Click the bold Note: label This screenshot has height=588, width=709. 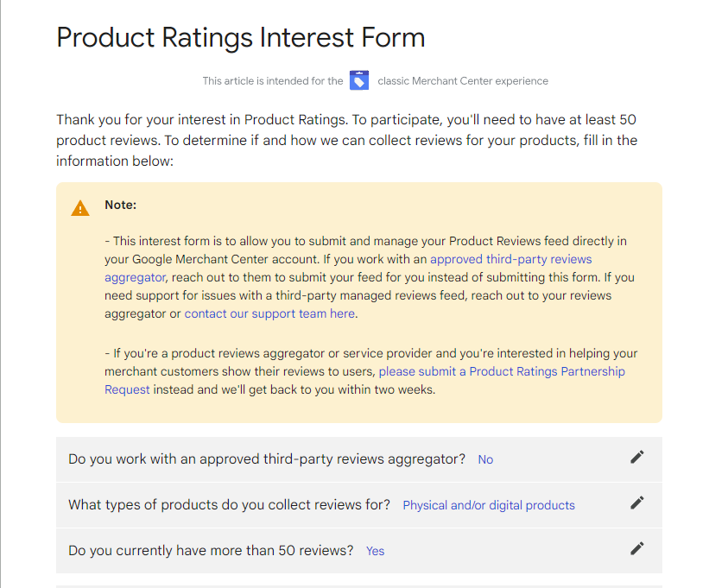(120, 205)
